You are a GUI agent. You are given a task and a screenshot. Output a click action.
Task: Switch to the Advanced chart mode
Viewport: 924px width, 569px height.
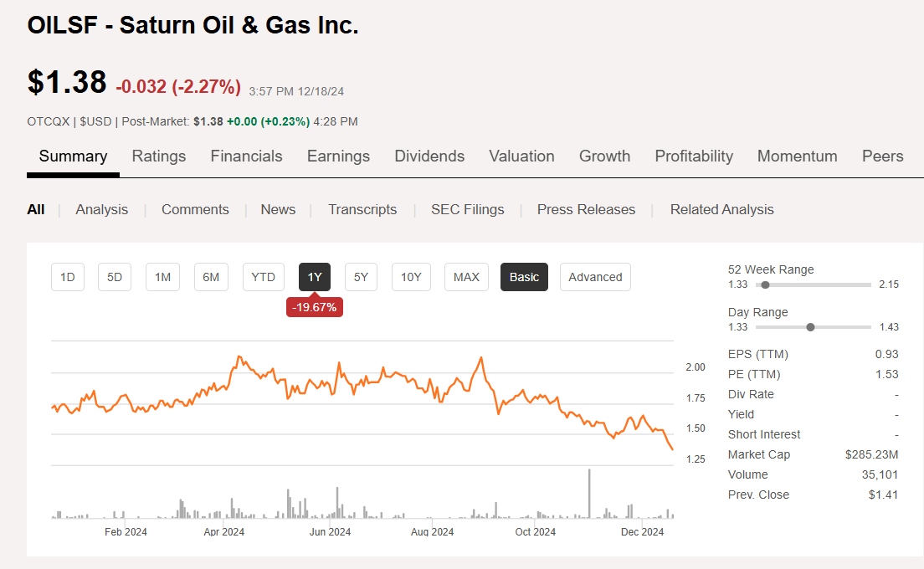595,277
